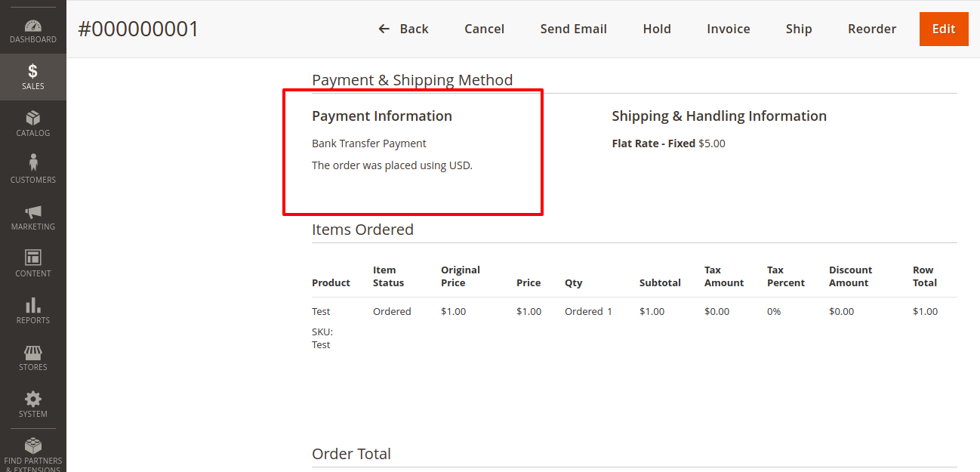Image resolution: width=980 pixels, height=472 pixels.
Task: Click the Payment Information heading
Action: click(382, 116)
